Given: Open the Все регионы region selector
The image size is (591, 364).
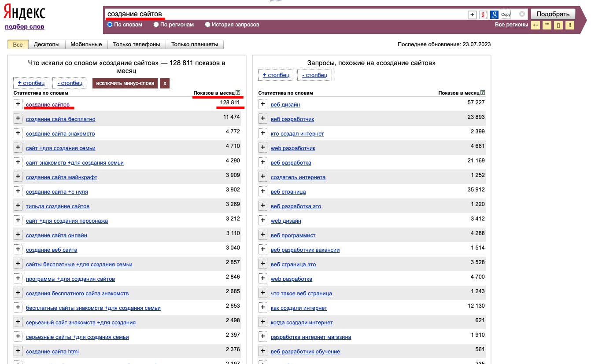Looking at the screenshot, I should (x=511, y=25).
